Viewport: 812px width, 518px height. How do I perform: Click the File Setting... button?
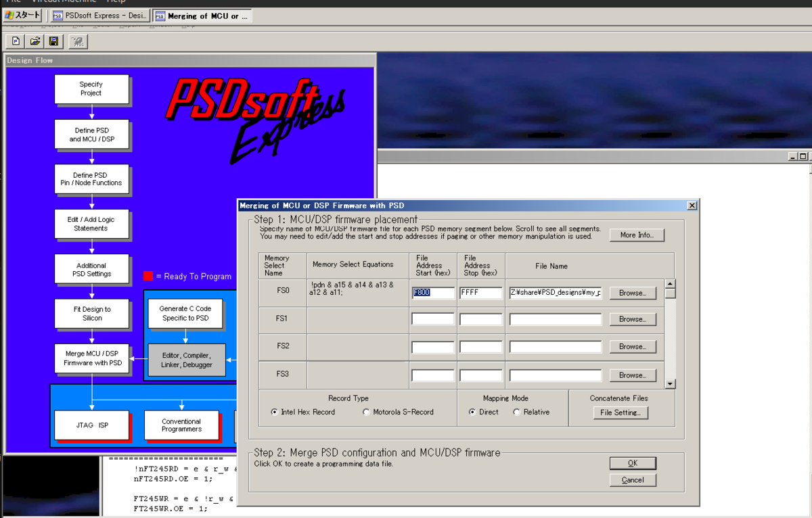point(620,413)
